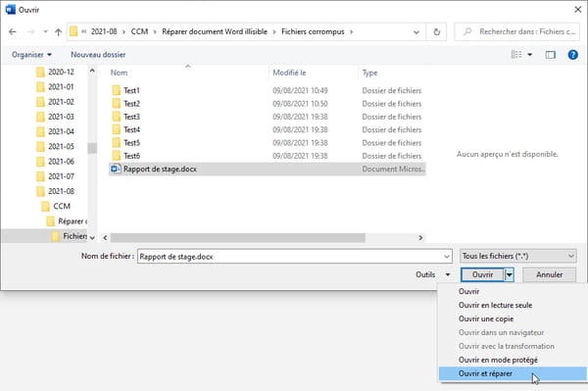Open recent locations dropdown arrow
This screenshot has width=588, height=391.
(x=45, y=32)
